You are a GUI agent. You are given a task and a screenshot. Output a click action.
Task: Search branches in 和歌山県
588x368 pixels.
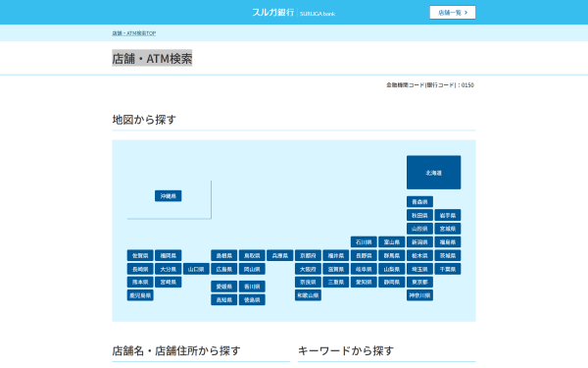click(x=308, y=295)
